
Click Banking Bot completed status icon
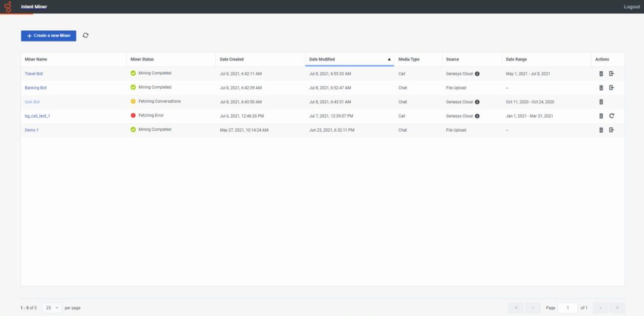[133, 87]
